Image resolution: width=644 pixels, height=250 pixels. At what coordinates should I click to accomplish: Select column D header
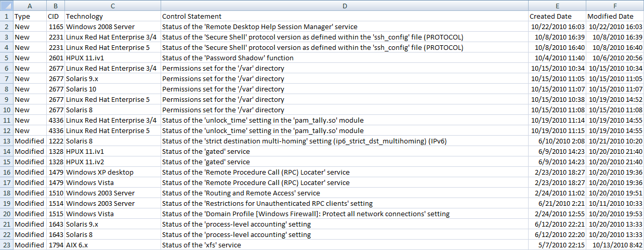click(x=345, y=6)
